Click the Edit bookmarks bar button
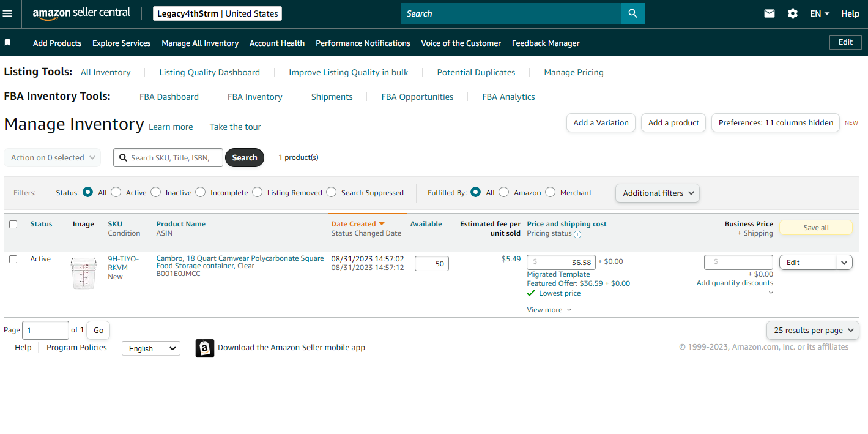 point(845,42)
